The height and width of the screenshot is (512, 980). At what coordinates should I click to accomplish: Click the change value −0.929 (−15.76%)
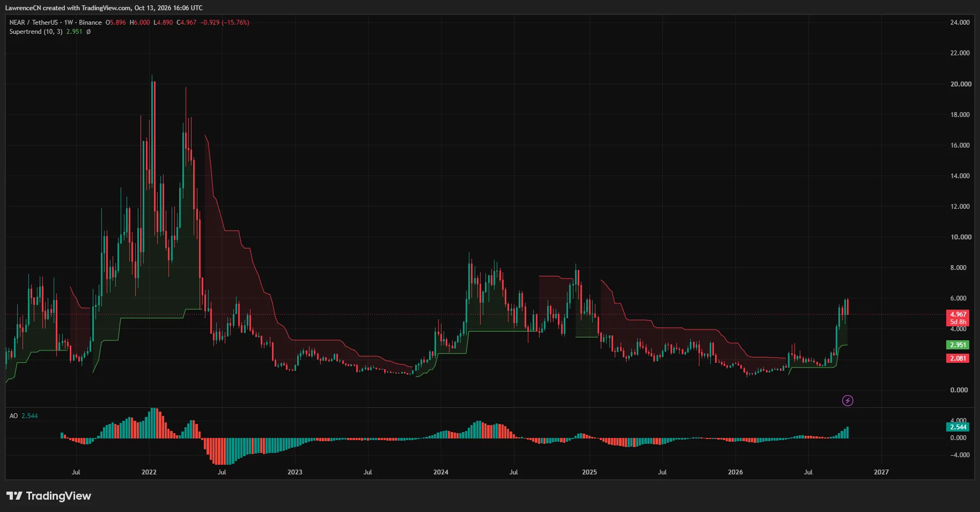coord(225,23)
